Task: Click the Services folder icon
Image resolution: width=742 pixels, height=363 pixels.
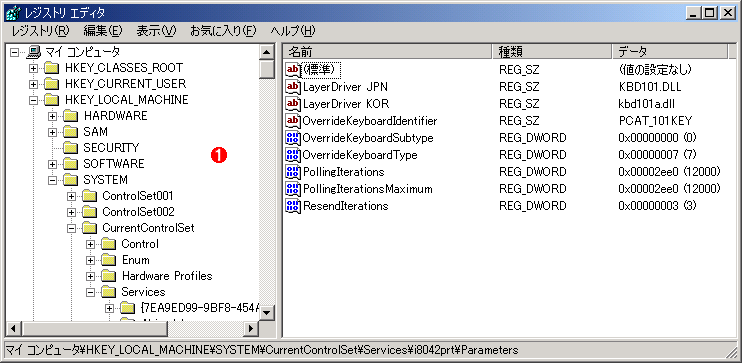Action: [x=108, y=292]
